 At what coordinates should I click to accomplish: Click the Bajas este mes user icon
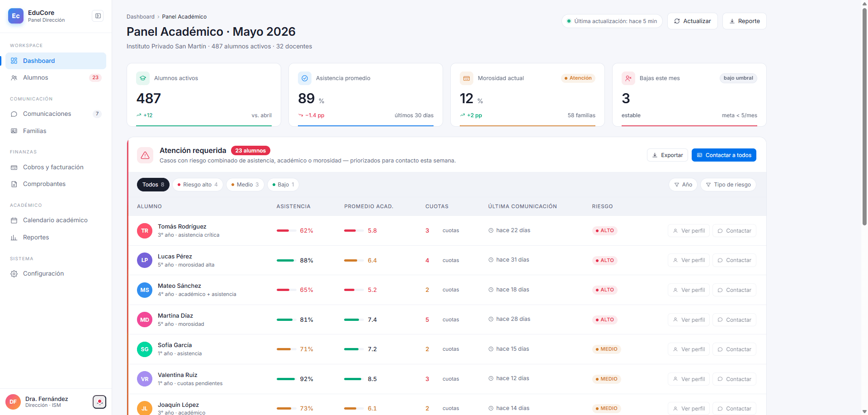[628, 78]
